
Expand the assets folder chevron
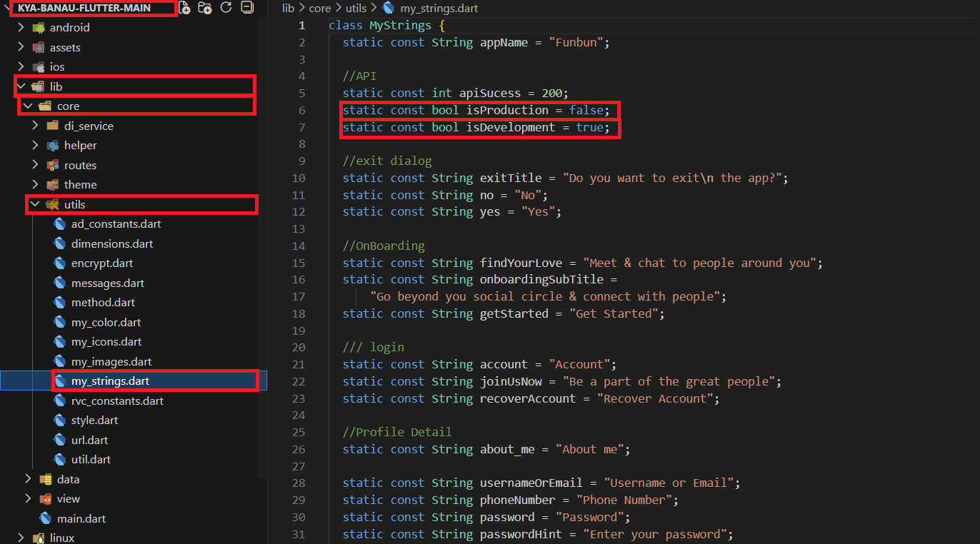[21, 47]
